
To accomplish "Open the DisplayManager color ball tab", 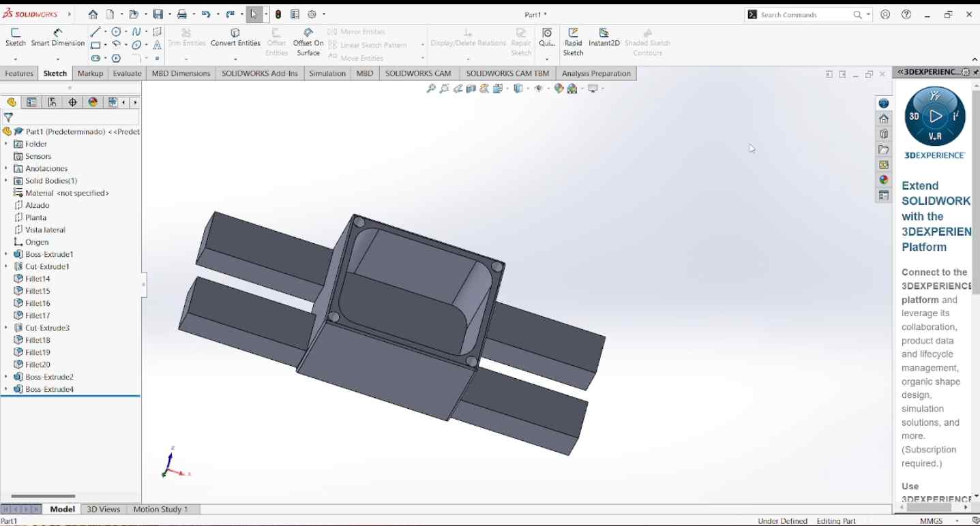I will coord(93,102).
